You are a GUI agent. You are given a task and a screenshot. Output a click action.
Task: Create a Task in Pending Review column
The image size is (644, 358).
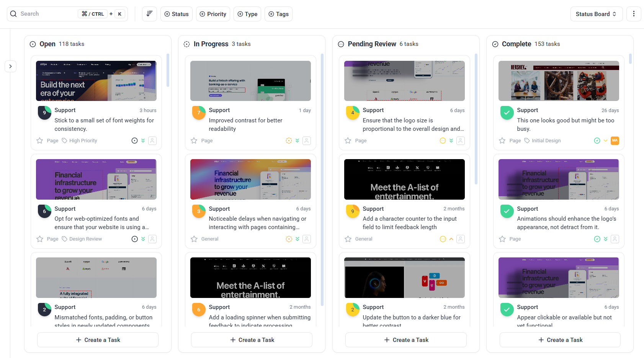pos(406,340)
